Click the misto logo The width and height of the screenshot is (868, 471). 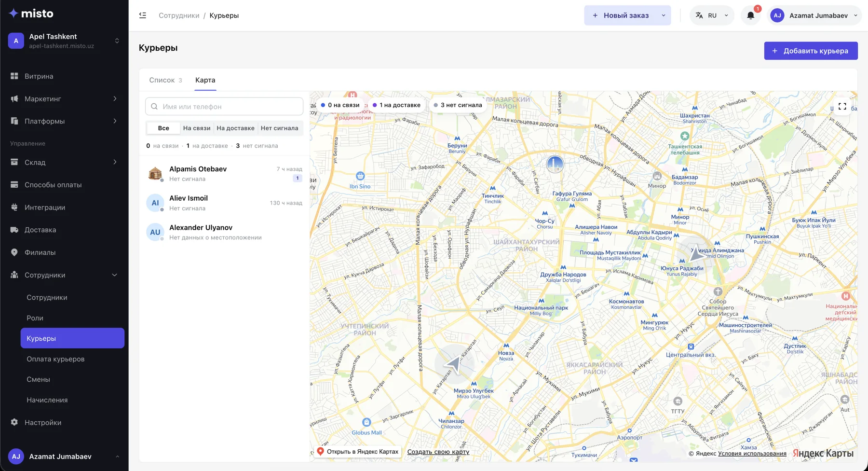[x=31, y=14]
